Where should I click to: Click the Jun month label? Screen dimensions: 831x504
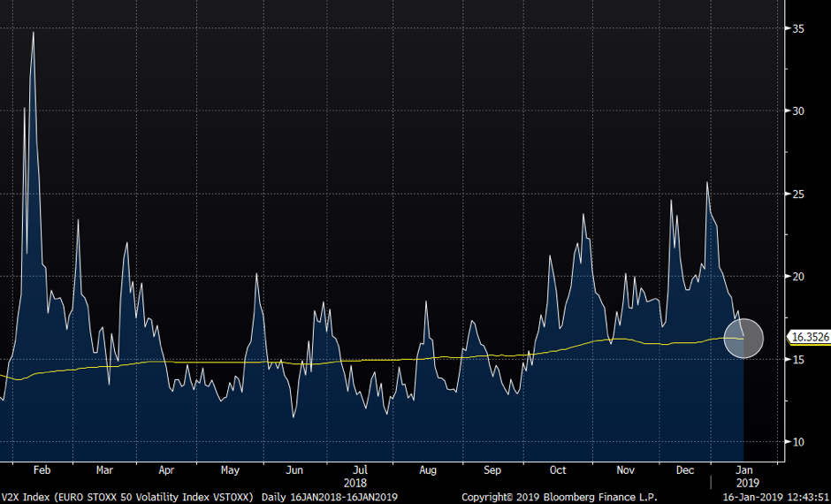[294, 470]
